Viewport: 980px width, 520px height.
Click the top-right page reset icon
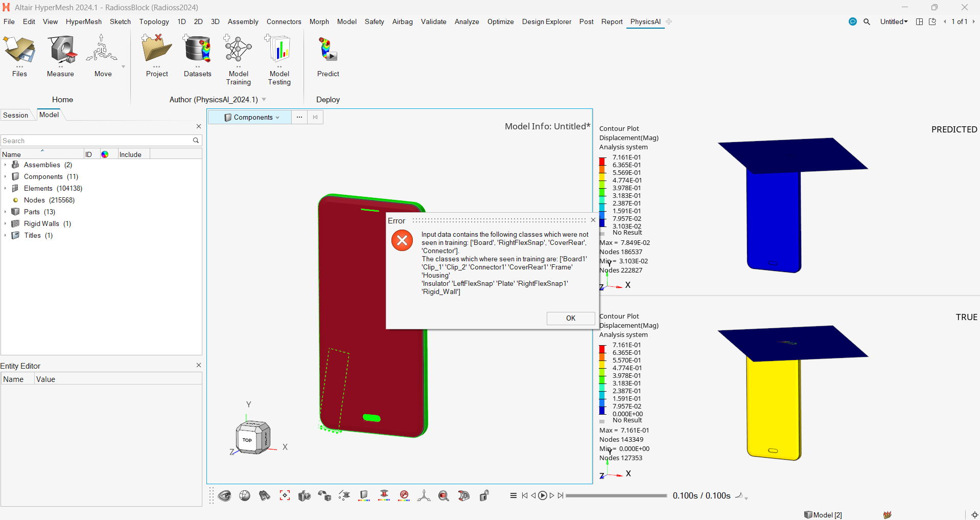pos(932,21)
